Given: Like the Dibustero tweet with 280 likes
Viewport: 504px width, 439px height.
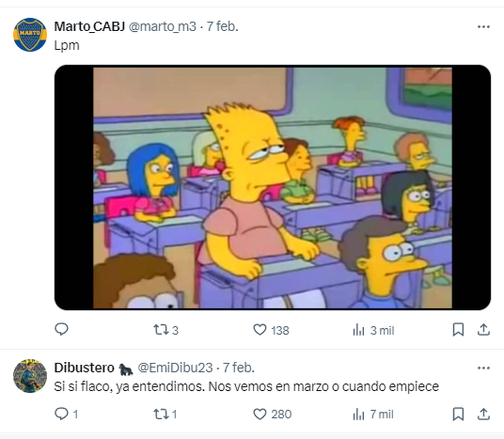Looking at the screenshot, I should [272, 414].
